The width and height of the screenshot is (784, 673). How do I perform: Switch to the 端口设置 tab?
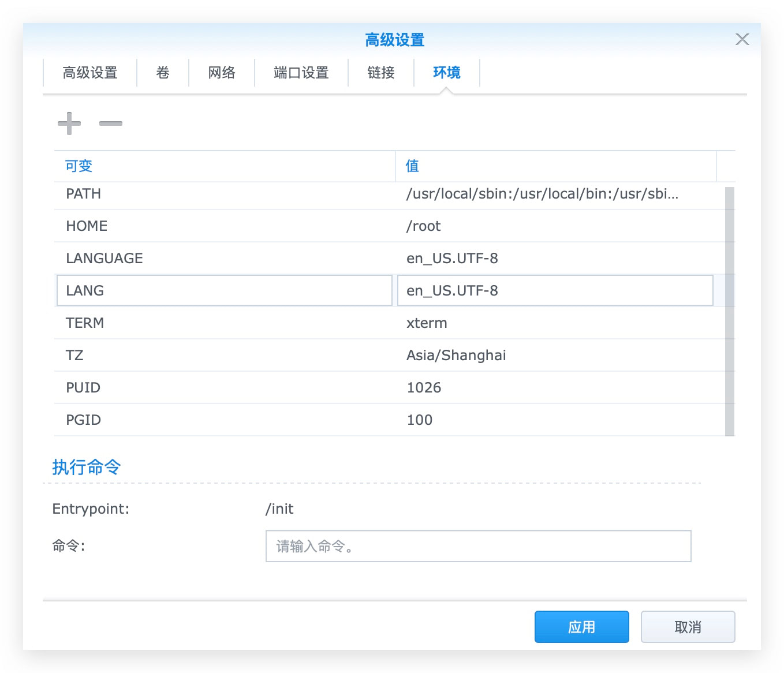point(301,73)
